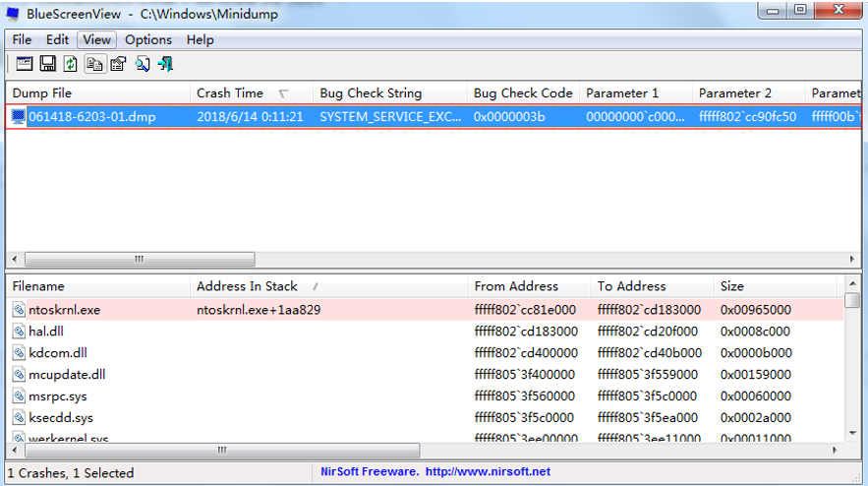The width and height of the screenshot is (868, 486).
Task: Click the Exit door toolbar icon
Action: [166, 64]
